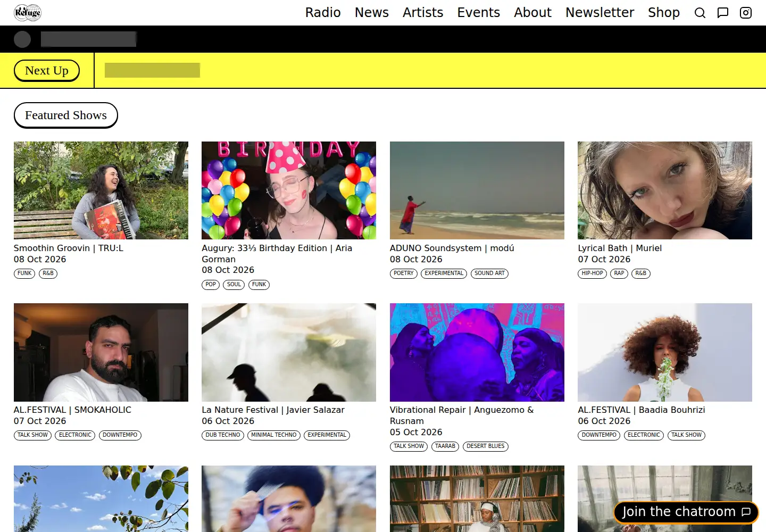766x532 pixels.
Task: Open the Lyrical Bath Muriel thumbnail
Action: [x=665, y=190]
